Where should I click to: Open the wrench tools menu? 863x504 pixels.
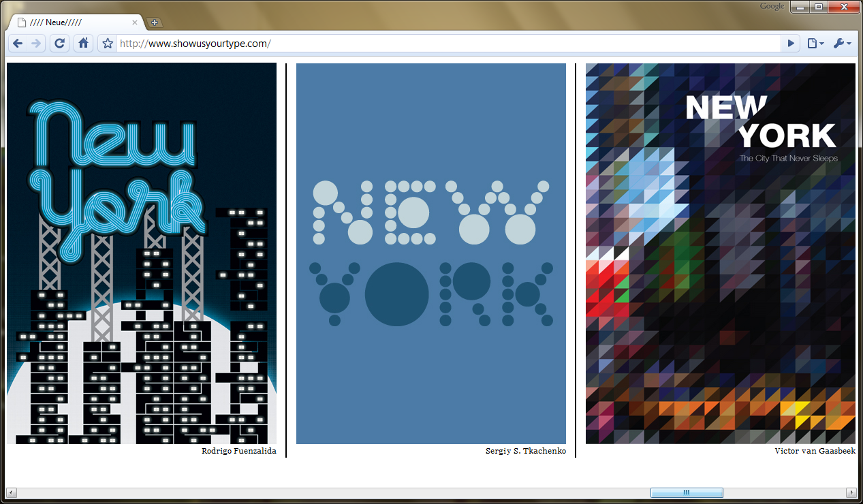tap(842, 44)
